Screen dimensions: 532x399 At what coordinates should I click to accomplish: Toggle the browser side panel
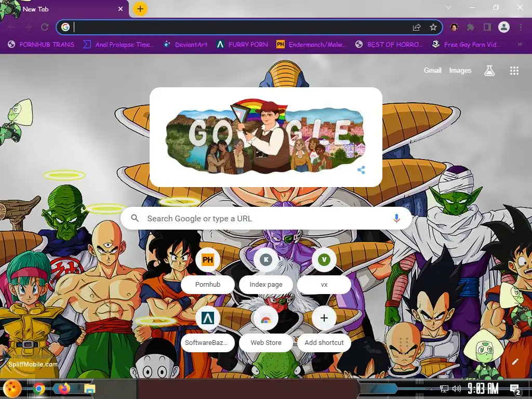coord(487,27)
